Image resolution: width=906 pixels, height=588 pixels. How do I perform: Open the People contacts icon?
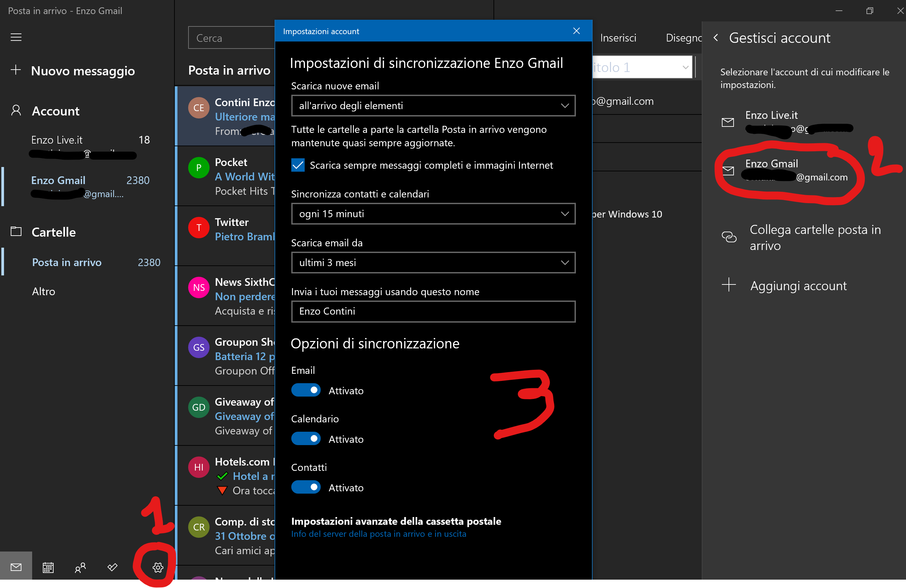80,568
